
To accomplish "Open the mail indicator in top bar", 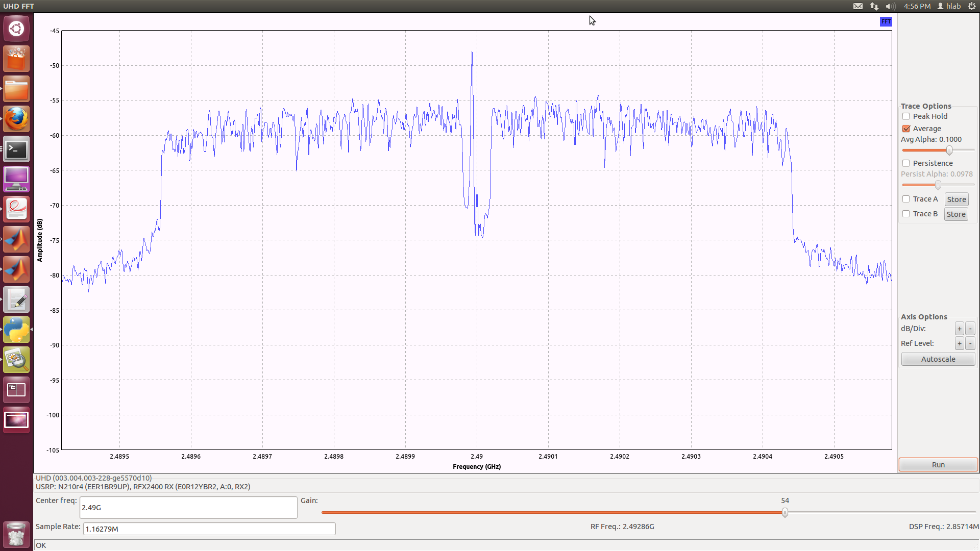I will click(858, 6).
